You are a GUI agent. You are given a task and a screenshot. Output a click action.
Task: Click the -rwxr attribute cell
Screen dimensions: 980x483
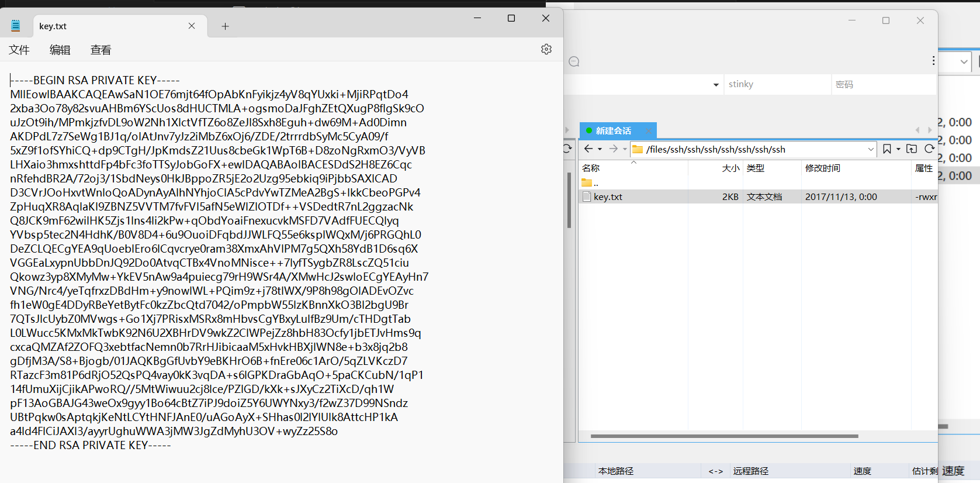pos(926,197)
